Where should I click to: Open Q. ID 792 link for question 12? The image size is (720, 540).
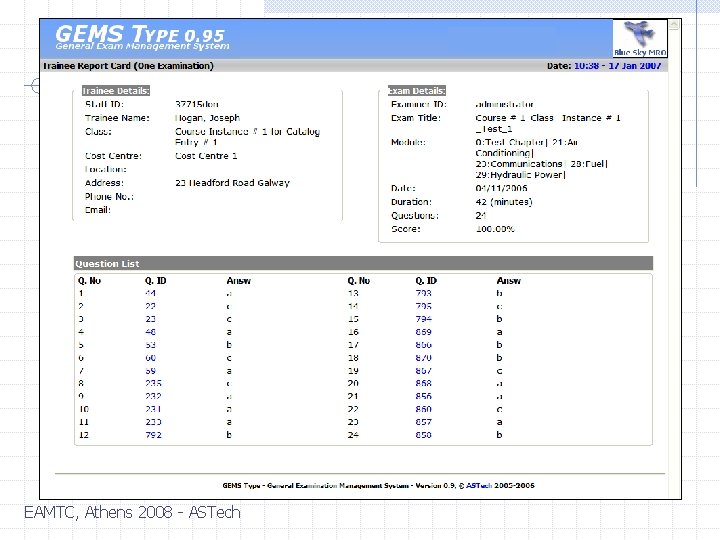[x=153, y=434]
